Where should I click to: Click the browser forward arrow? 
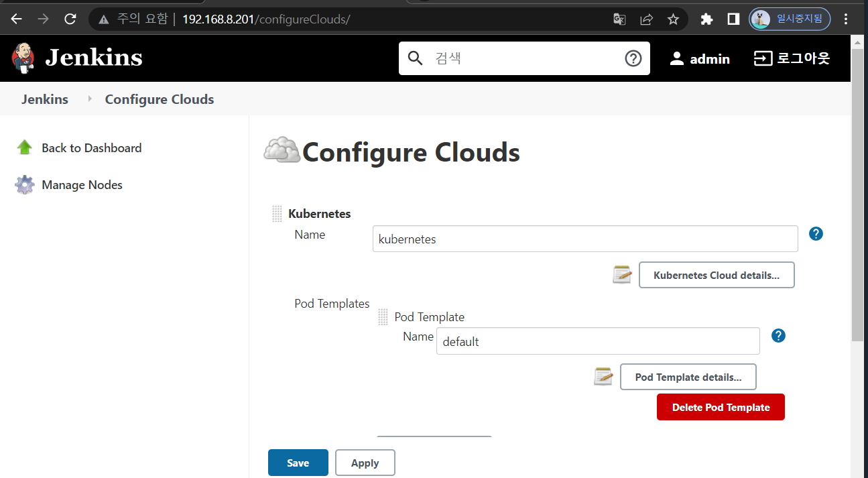tap(44, 19)
